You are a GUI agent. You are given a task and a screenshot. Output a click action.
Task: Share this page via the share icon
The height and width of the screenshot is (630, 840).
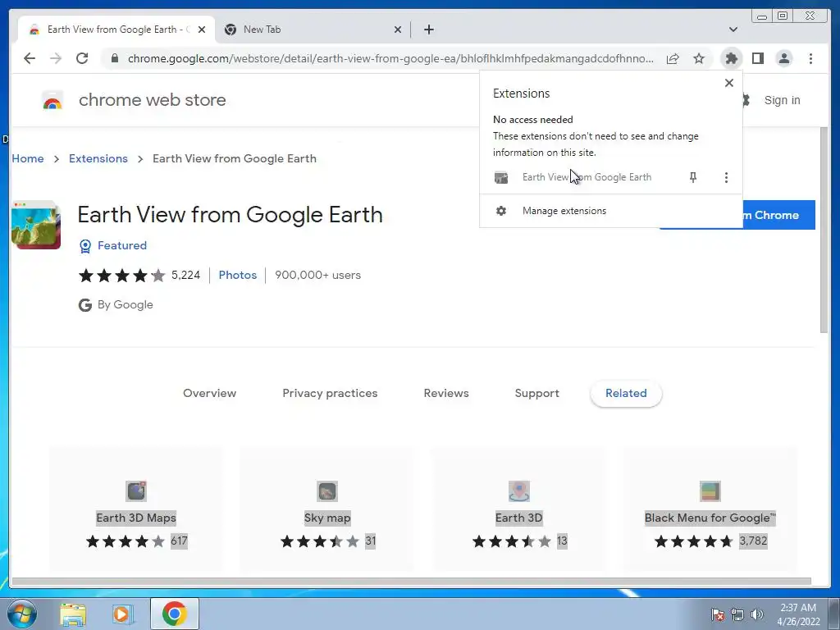coord(673,58)
